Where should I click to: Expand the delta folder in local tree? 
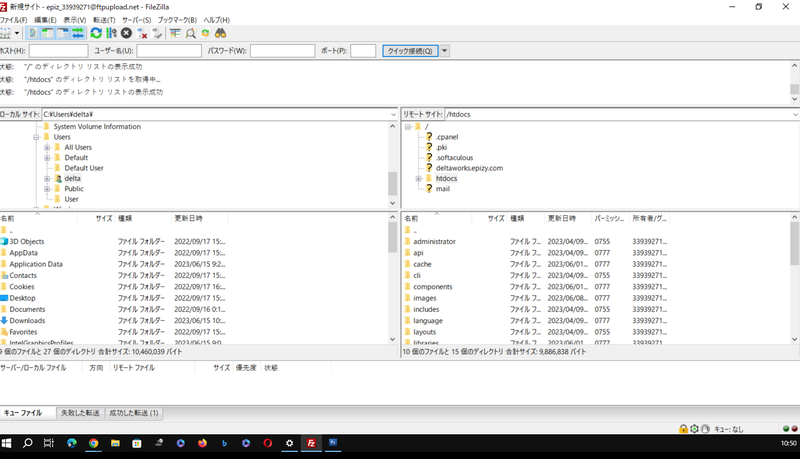(47, 178)
